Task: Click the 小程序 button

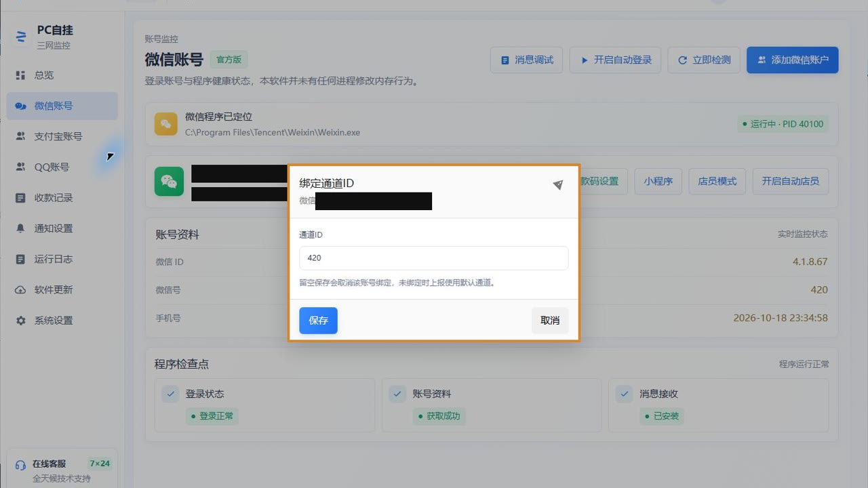Action: coord(658,181)
